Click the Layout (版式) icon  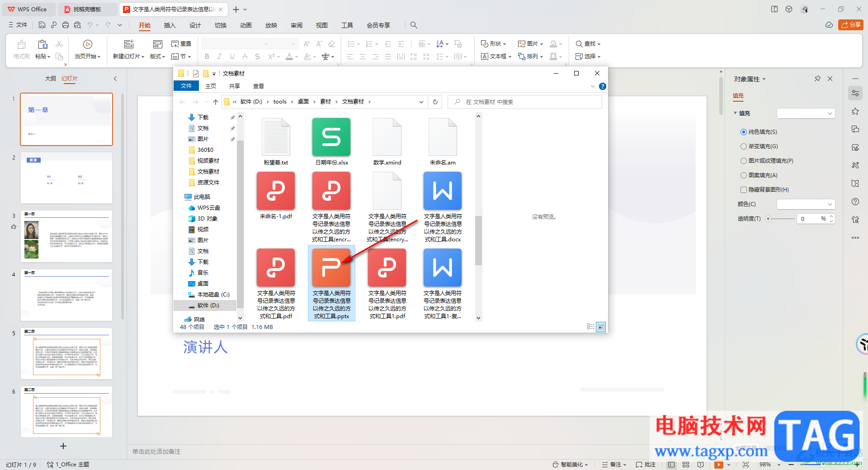pos(158,44)
